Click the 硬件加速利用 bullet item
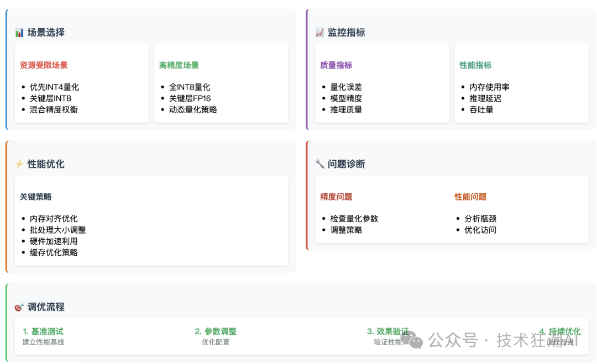The height and width of the screenshot is (364, 597). pos(54,241)
